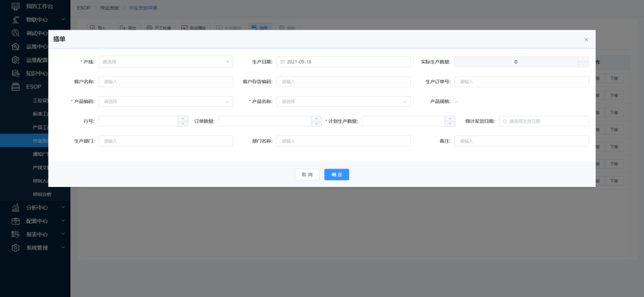Image resolution: width=644 pixels, height=297 pixels.
Task: Click the 系统管理 gear icon
Action: pos(15,248)
